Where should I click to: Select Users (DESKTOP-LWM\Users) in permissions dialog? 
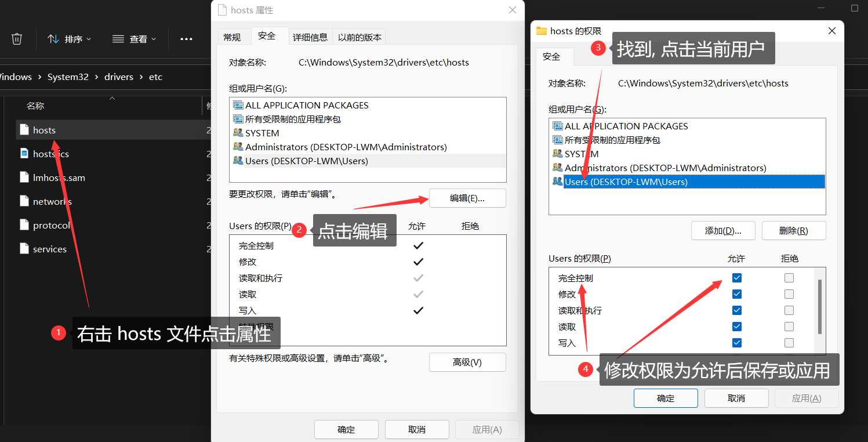click(x=687, y=182)
